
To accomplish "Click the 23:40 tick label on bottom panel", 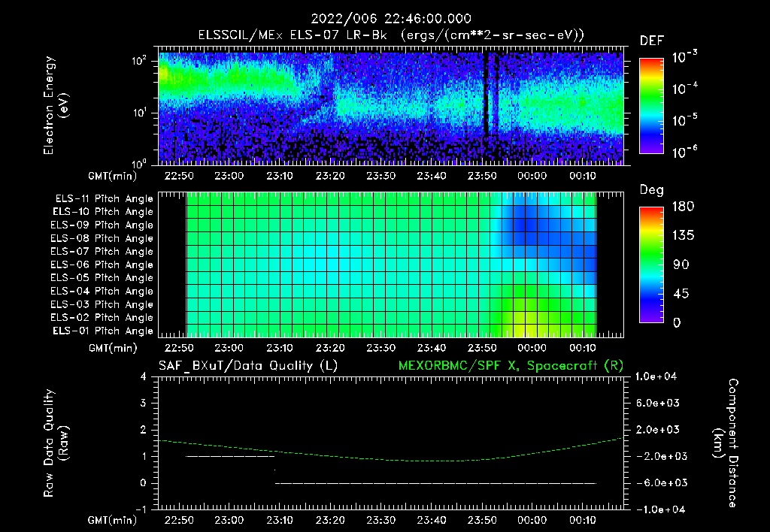I will [431, 520].
